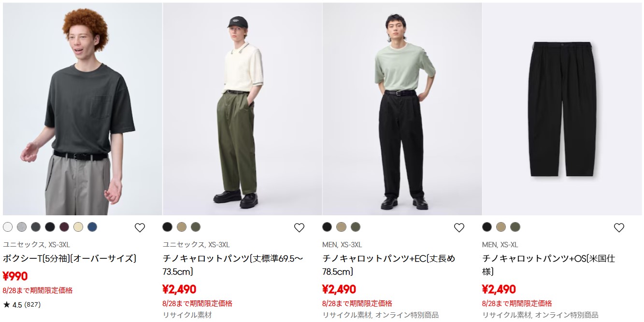Choose black swatch under チノキャロットパンツ+OS

pos(487,227)
